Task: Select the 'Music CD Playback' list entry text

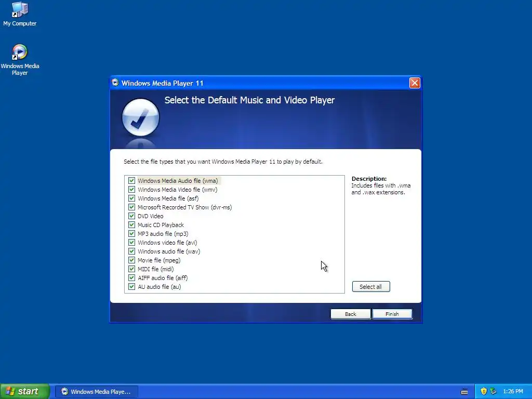Action: pyautogui.click(x=161, y=225)
